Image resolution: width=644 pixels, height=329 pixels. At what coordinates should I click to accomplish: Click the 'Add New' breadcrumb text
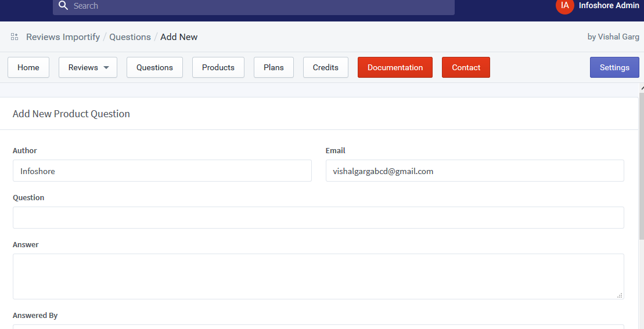click(179, 37)
